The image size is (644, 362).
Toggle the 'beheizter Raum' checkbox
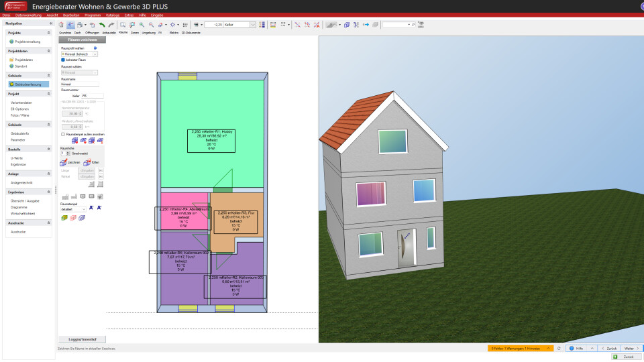[x=62, y=60]
